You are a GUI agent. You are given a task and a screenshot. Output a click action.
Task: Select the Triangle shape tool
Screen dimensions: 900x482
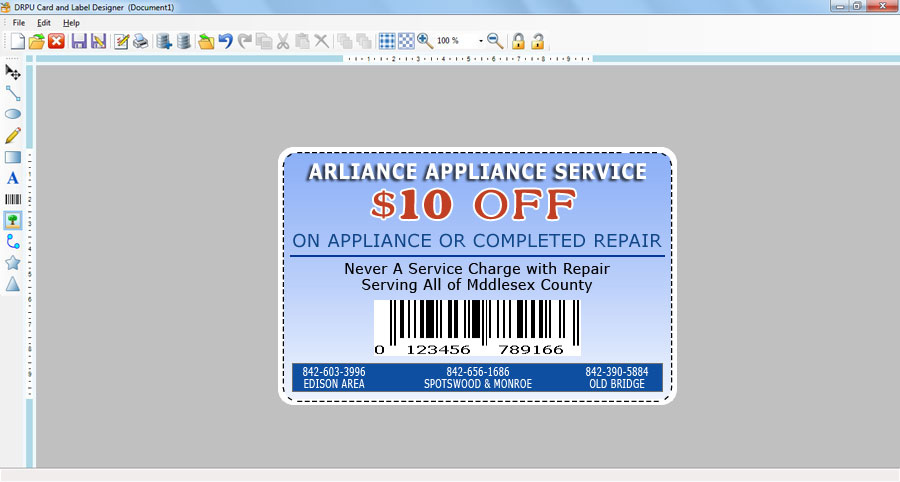click(x=13, y=284)
